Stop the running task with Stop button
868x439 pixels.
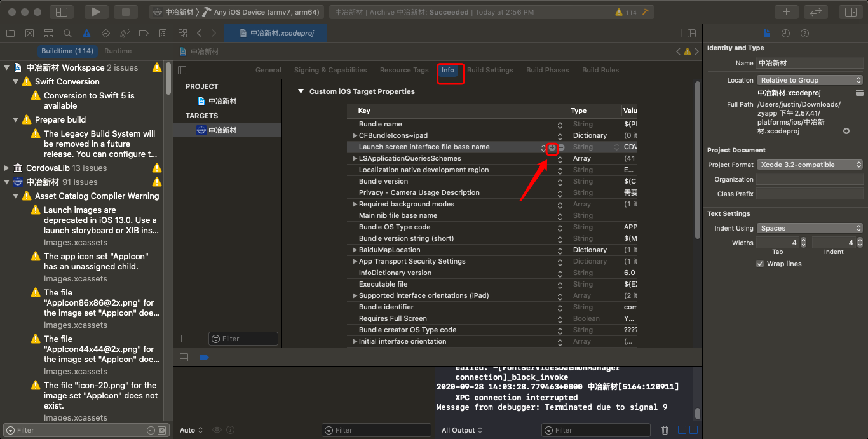click(125, 11)
